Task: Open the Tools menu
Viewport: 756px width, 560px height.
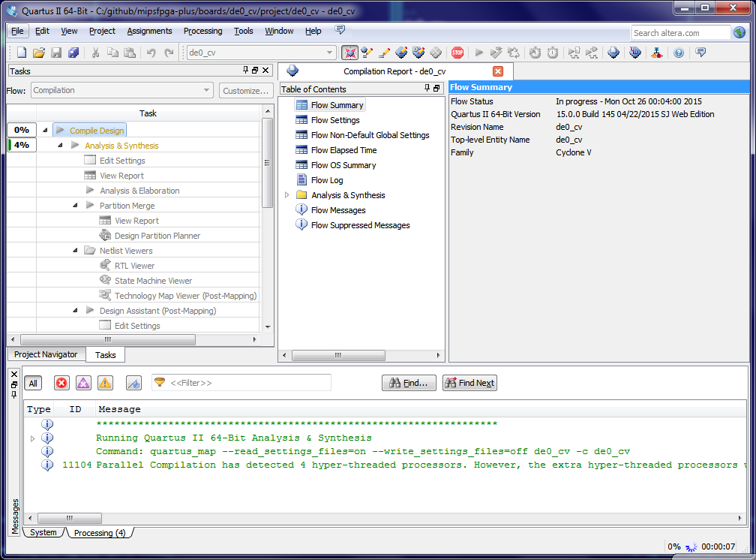Action: point(244,31)
